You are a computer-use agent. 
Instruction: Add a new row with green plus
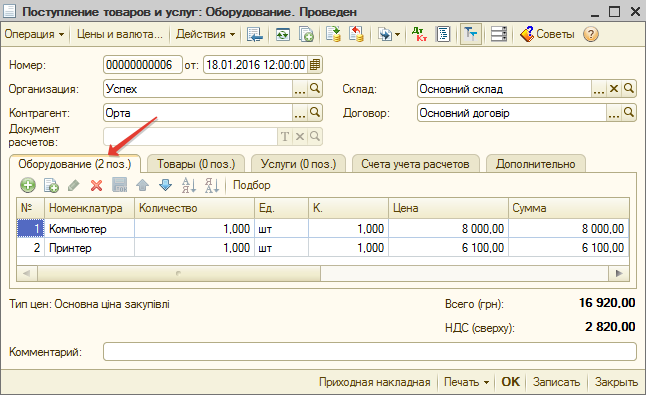pyautogui.click(x=28, y=185)
